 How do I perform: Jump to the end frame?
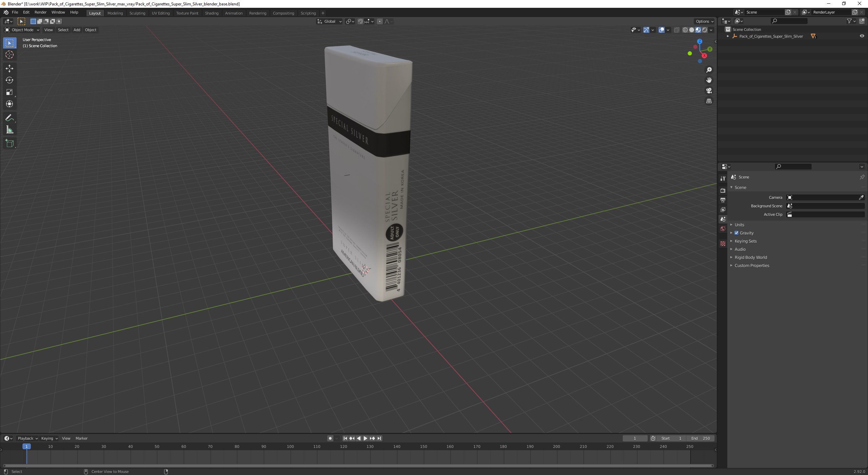379,438
